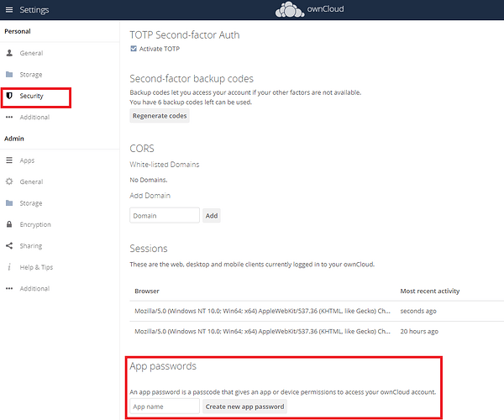Open Admin Apps list icon
Viewport: 504px width, 420px height.
pos(9,160)
